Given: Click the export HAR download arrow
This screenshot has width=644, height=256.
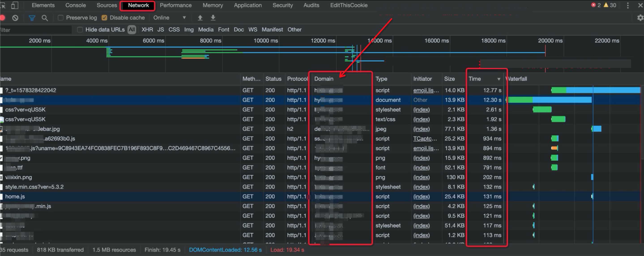Looking at the screenshot, I should [x=213, y=18].
